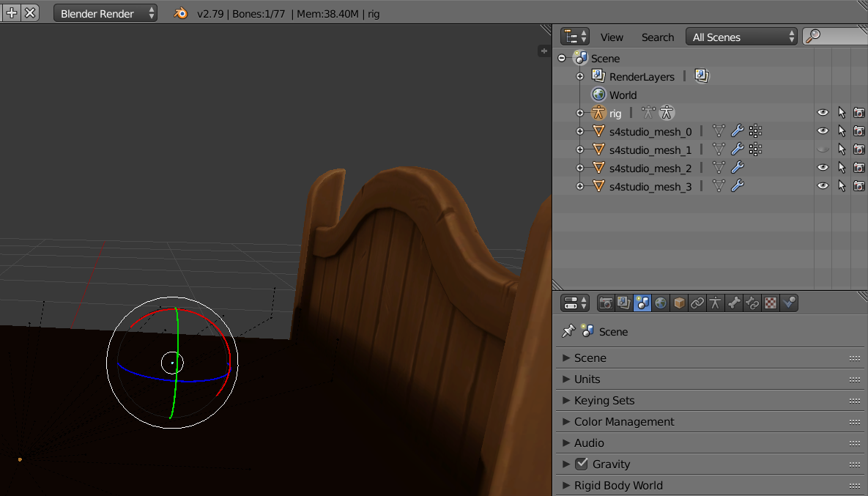Open the World properties tab
Screen dimensions: 868x496
click(661, 303)
